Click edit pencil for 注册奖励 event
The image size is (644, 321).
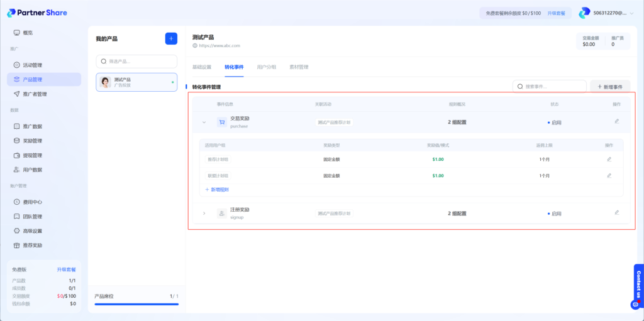617,213
